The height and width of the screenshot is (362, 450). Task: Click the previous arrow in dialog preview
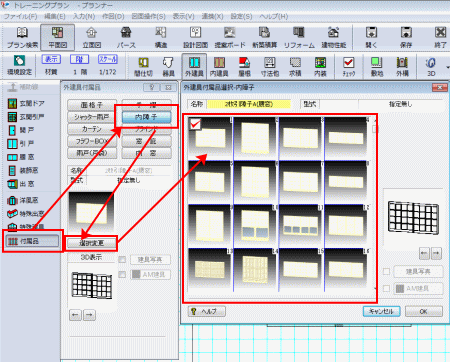[x=424, y=253]
